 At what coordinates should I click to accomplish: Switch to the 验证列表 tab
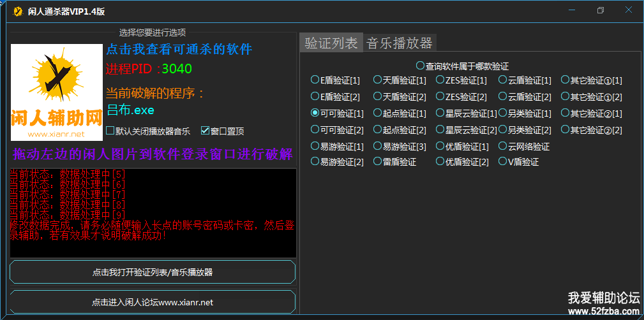coord(331,43)
